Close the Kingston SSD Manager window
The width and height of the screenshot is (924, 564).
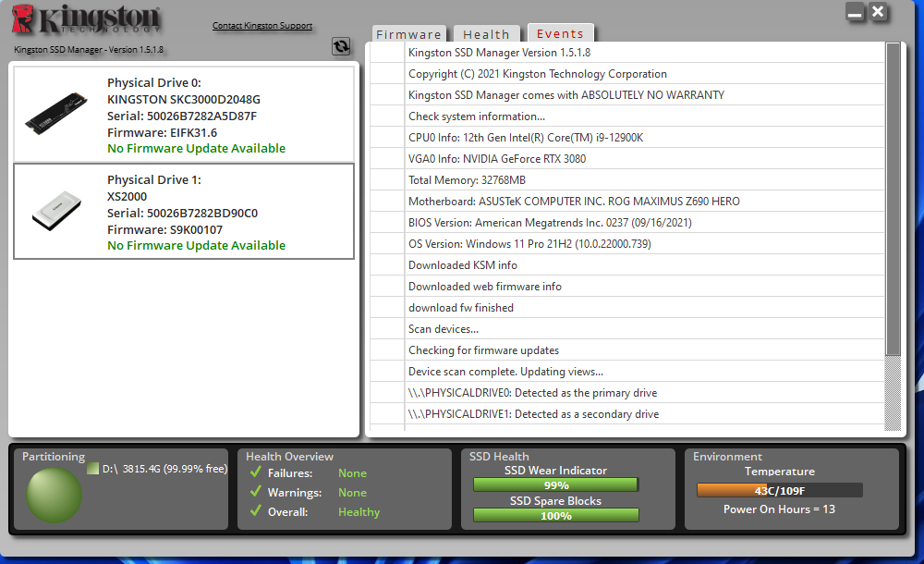point(878,12)
